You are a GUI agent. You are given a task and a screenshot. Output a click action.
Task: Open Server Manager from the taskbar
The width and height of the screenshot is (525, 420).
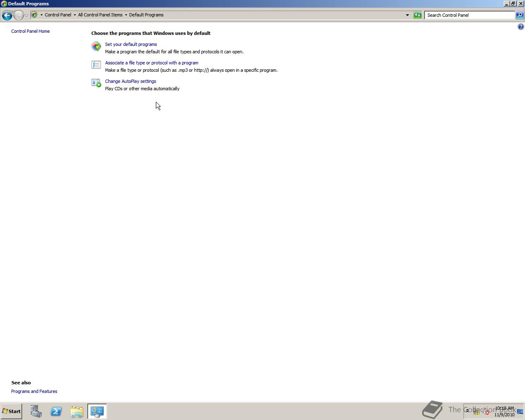coord(36,411)
